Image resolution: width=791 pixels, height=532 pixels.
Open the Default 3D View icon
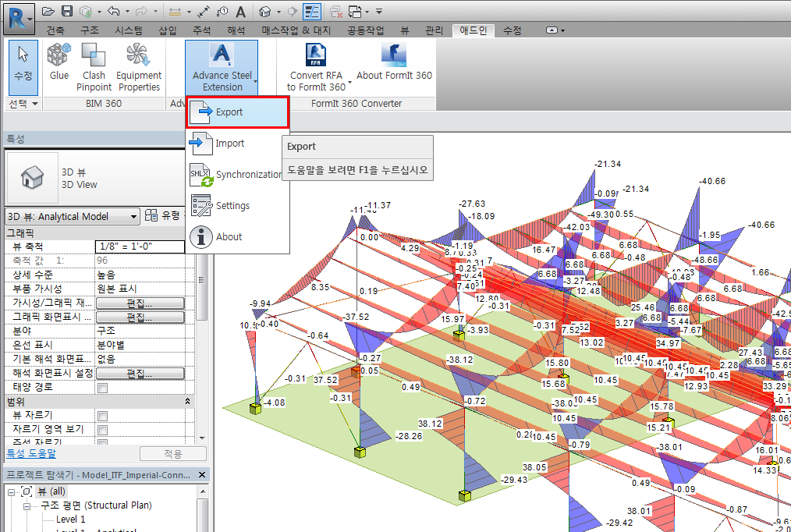(265, 11)
